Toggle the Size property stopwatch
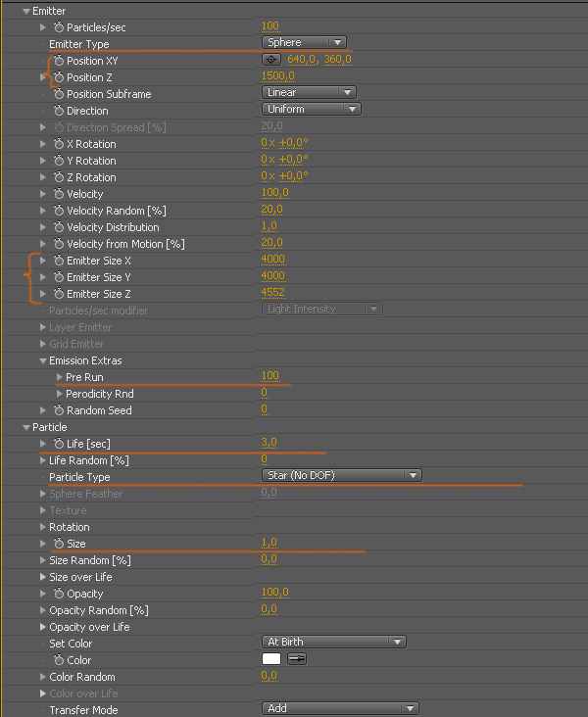Image resolution: width=588 pixels, height=717 pixels. click(59, 544)
